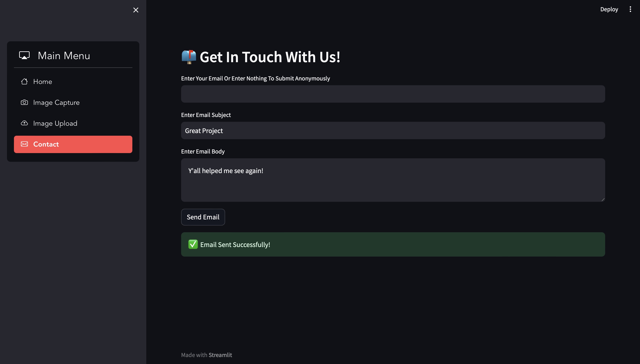
Task: Select the Contact menu item
Action: (73, 144)
